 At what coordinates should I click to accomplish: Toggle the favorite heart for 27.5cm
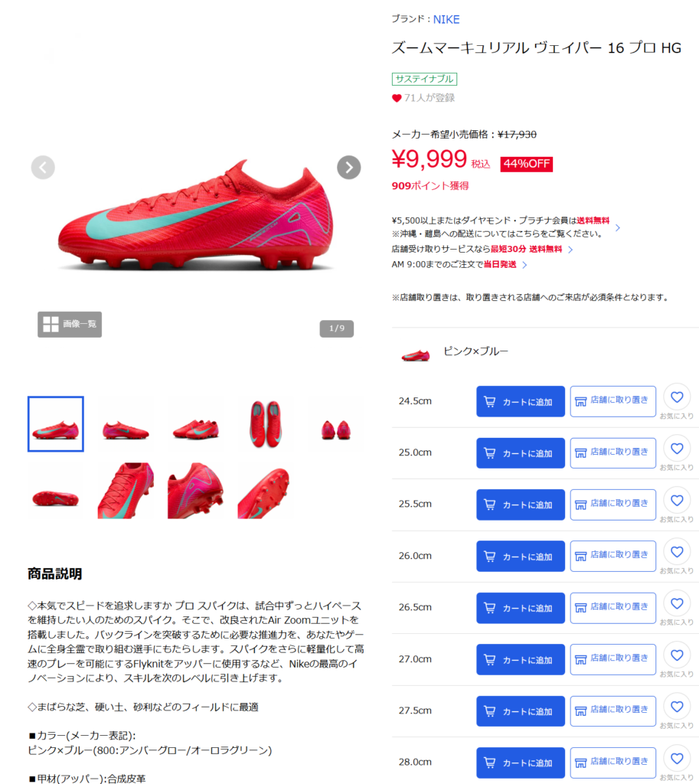[677, 707]
